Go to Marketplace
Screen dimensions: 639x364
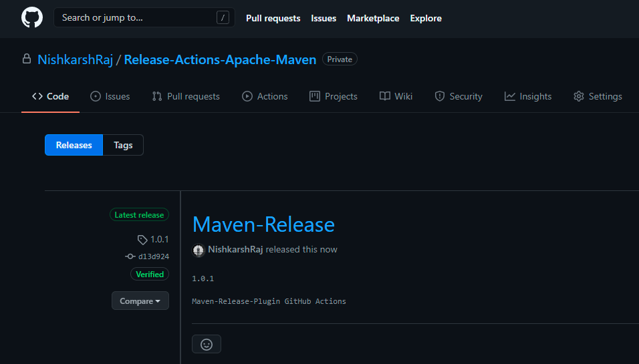coord(373,18)
